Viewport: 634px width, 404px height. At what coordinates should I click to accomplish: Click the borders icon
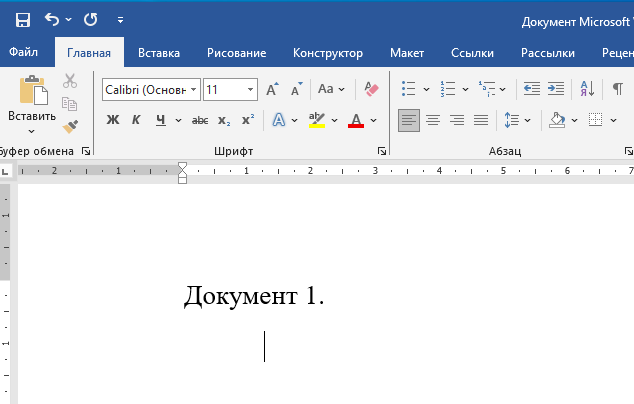595,120
